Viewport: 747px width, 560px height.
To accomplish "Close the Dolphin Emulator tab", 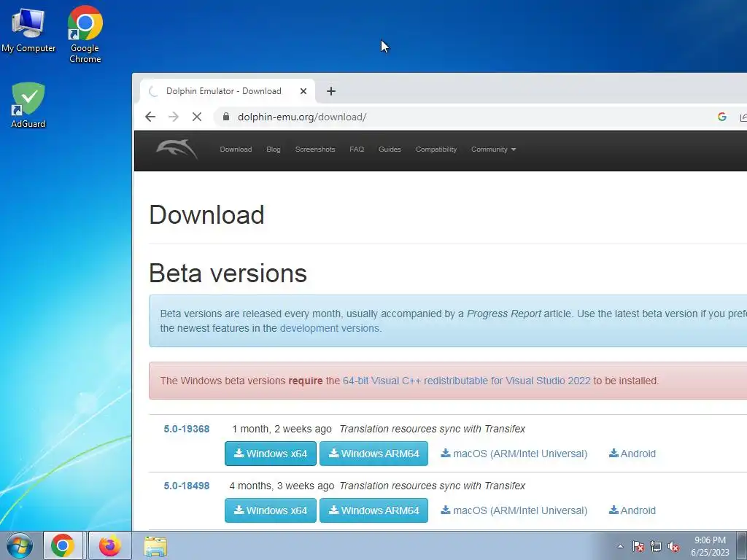I will click(303, 91).
